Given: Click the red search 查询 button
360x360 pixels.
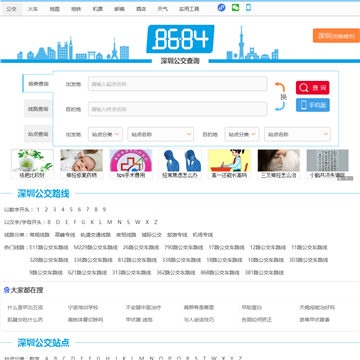Looking at the screenshot, I should click(313, 88).
